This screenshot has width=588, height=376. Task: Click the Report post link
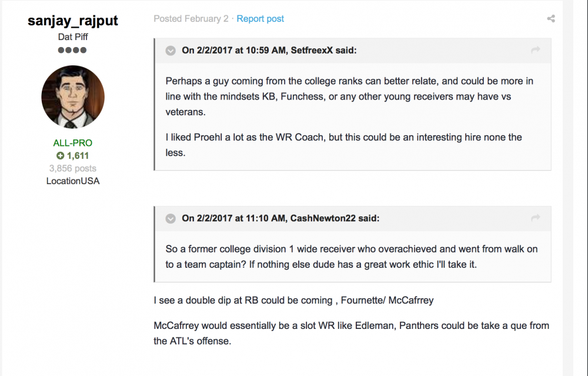(260, 19)
